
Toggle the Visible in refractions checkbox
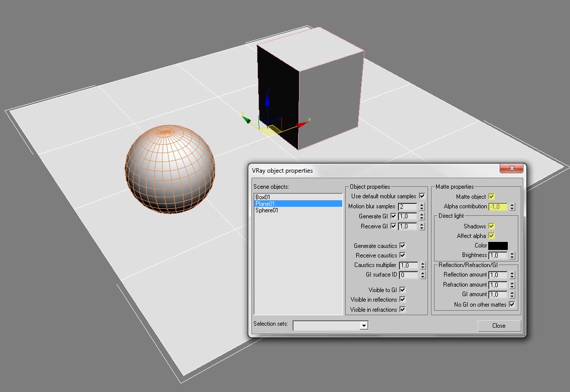402,309
